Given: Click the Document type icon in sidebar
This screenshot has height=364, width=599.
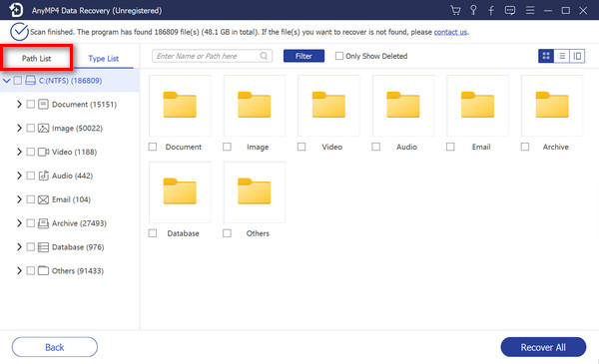Looking at the screenshot, I should tap(43, 104).
